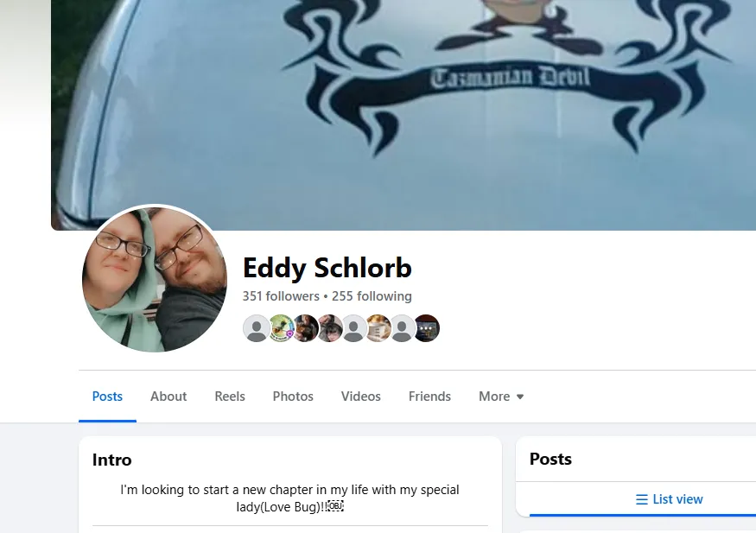This screenshot has width=756, height=533.
Task: Click the List view lines icon
Action: pos(642,500)
